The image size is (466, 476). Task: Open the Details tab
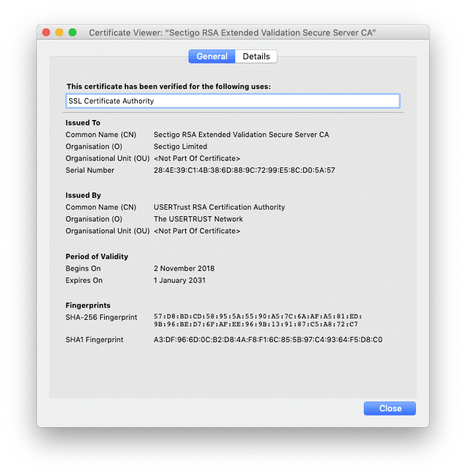point(256,57)
